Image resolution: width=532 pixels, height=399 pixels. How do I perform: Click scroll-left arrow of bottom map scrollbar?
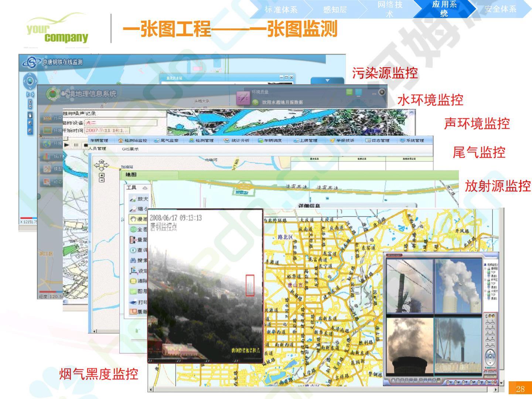tap(150, 389)
